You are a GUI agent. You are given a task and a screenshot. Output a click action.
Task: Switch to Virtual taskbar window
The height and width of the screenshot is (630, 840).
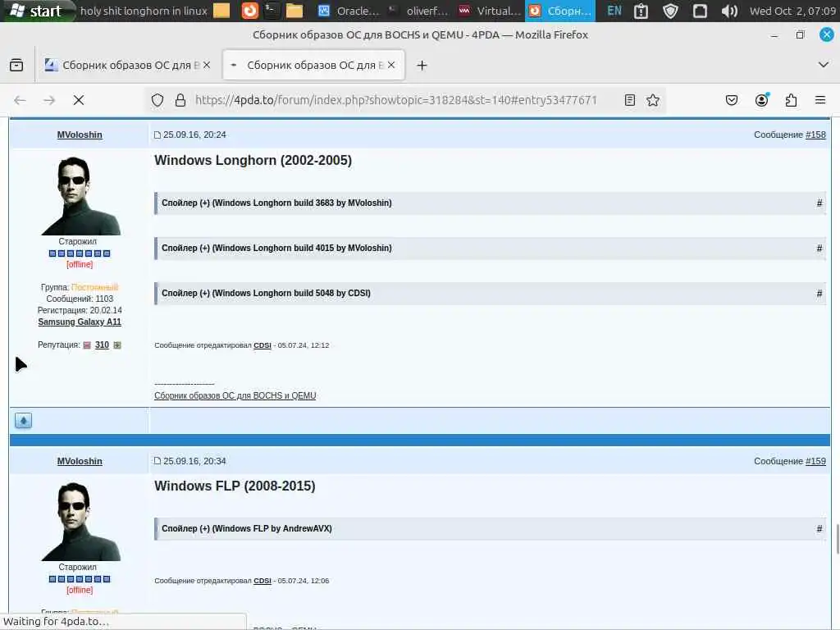[490, 11]
